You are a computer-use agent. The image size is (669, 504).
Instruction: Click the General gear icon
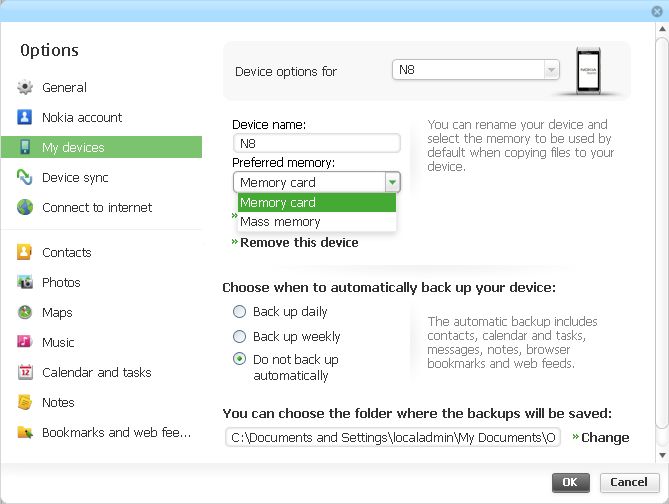[25, 88]
